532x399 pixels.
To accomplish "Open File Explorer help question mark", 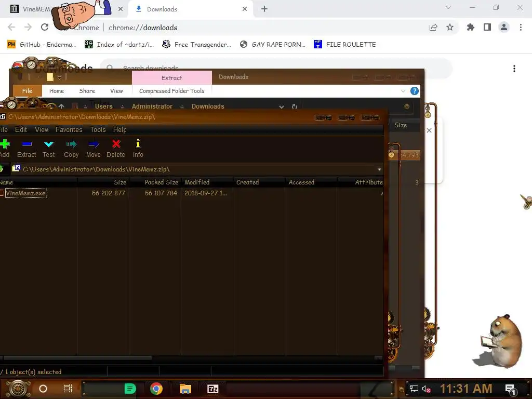I will click(414, 91).
